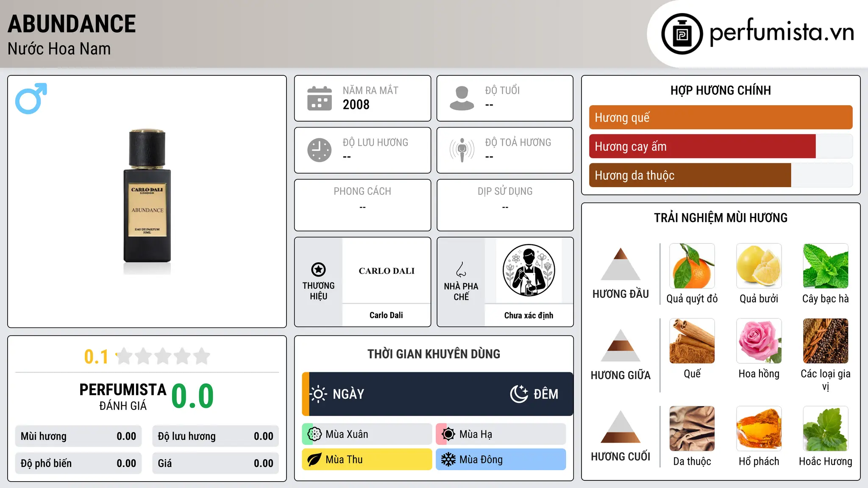
Task: Select the Mùa Đông season tile
Action: click(x=501, y=460)
